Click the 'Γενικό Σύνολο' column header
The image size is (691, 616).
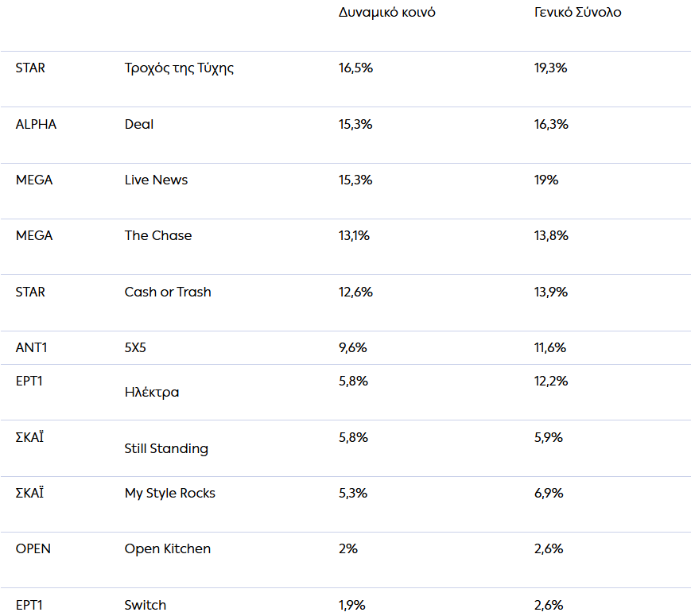point(577,13)
